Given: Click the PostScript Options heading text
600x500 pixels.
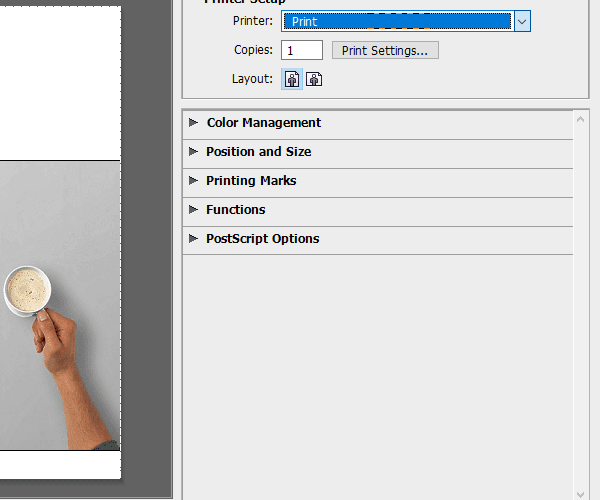Looking at the screenshot, I should click(263, 239).
